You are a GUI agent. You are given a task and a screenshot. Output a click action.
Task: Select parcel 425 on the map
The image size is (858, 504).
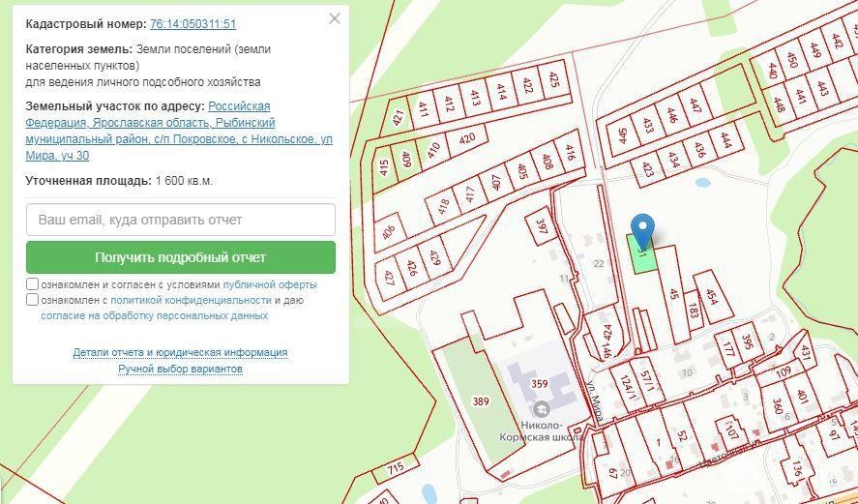[x=553, y=80]
